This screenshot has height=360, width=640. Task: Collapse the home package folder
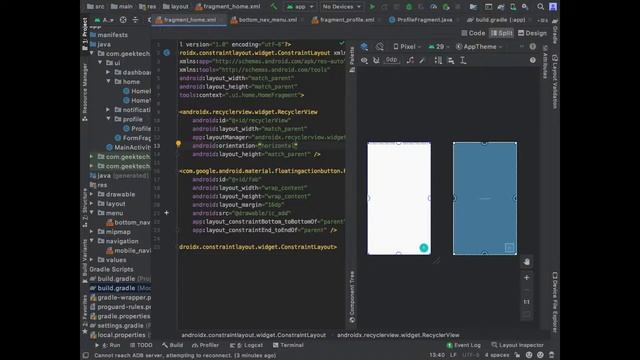tap(108, 81)
